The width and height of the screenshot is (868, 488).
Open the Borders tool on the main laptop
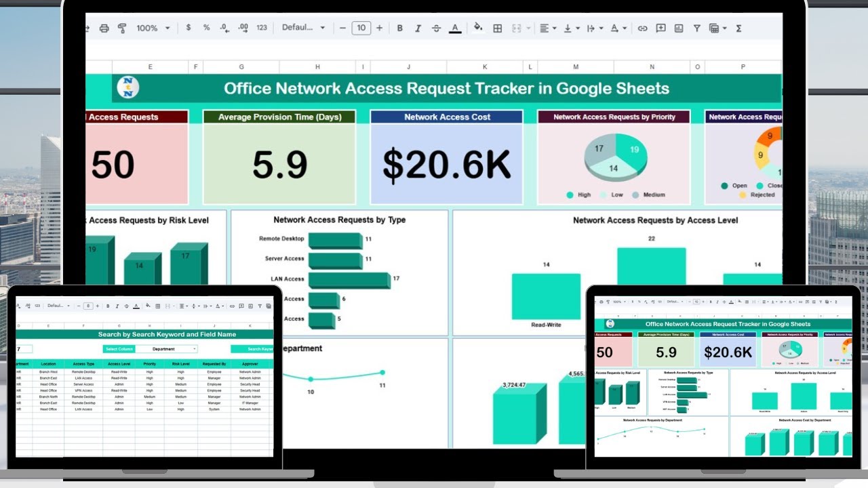[x=498, y=28]
